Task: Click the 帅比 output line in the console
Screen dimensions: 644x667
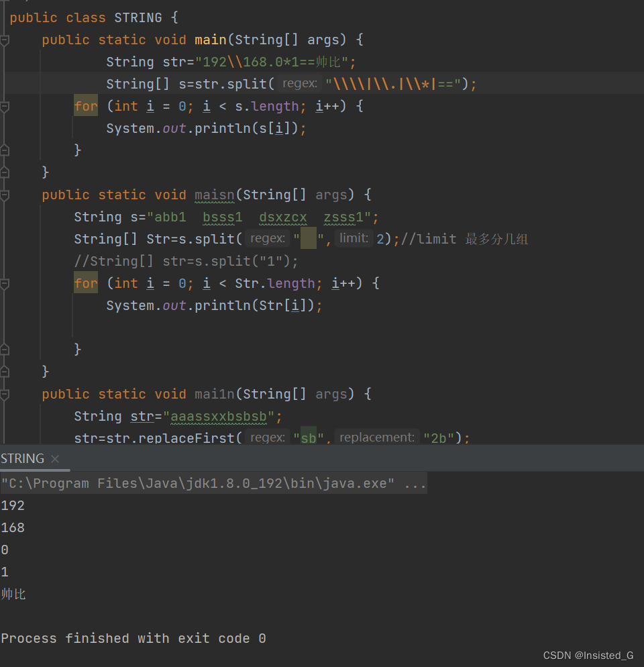Action: [12, 594]
